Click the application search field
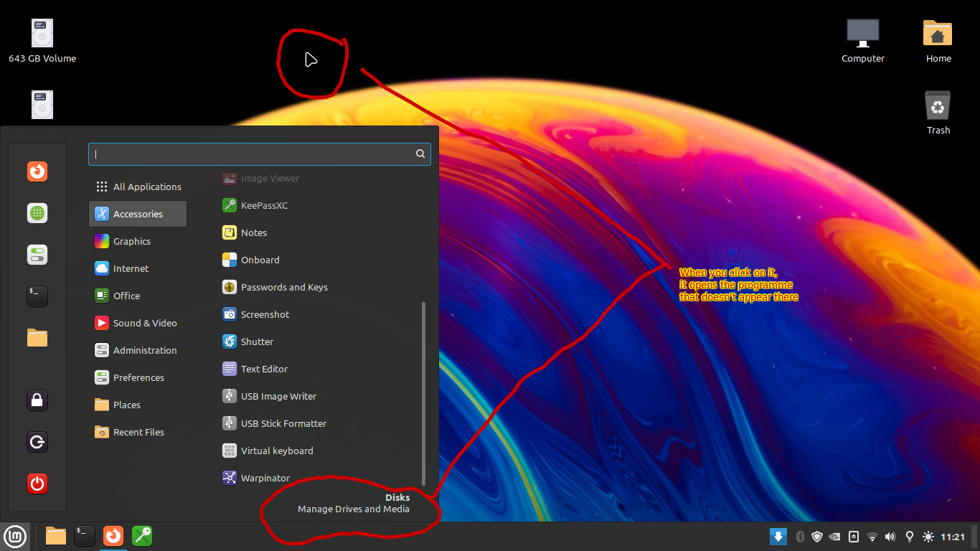980x551 pixels. pyautogui.click(x=258, y=154)
